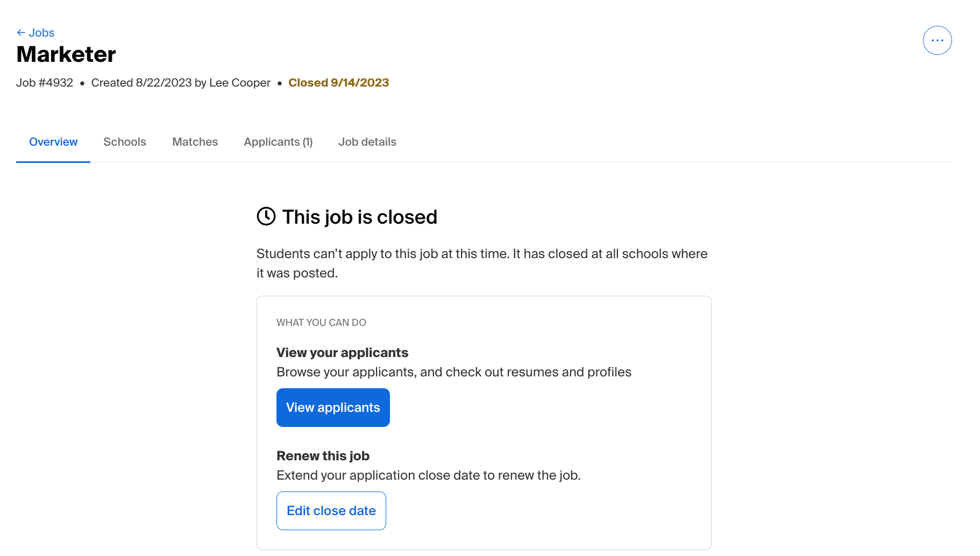Click the back arrow beside Jobs

point(21,32)
